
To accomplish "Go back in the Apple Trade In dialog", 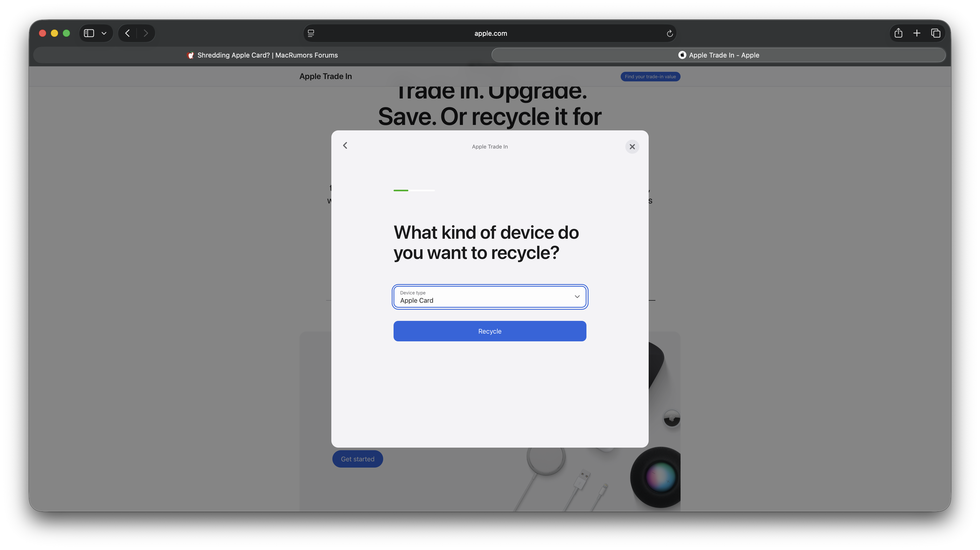I will coord(345,146).
